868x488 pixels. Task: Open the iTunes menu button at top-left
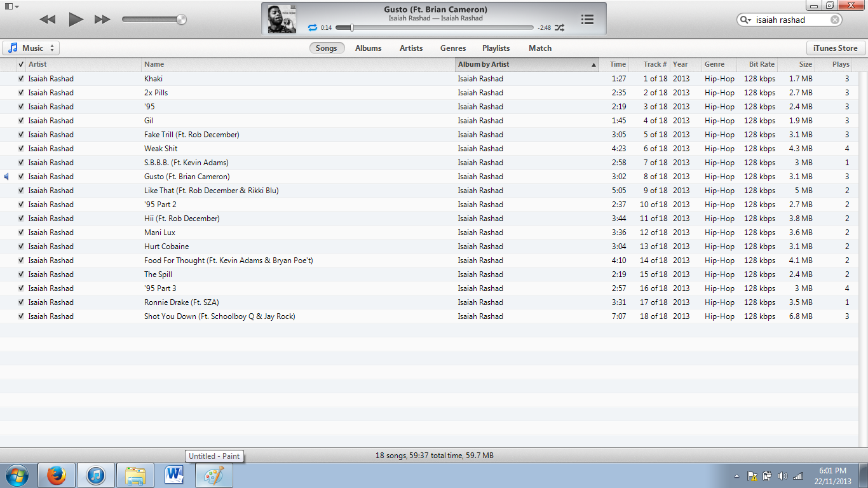11,6
